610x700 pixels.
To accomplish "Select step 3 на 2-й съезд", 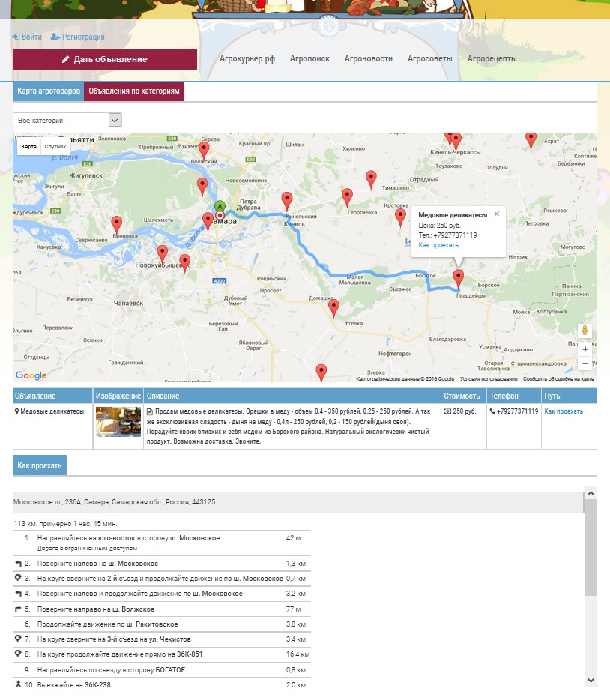I will coord(162,579).
